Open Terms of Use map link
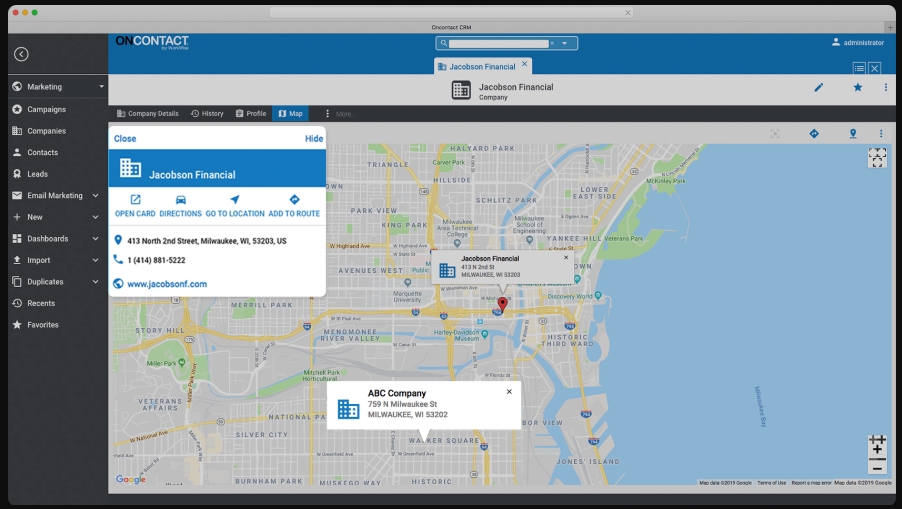 (x=771, y=483)
